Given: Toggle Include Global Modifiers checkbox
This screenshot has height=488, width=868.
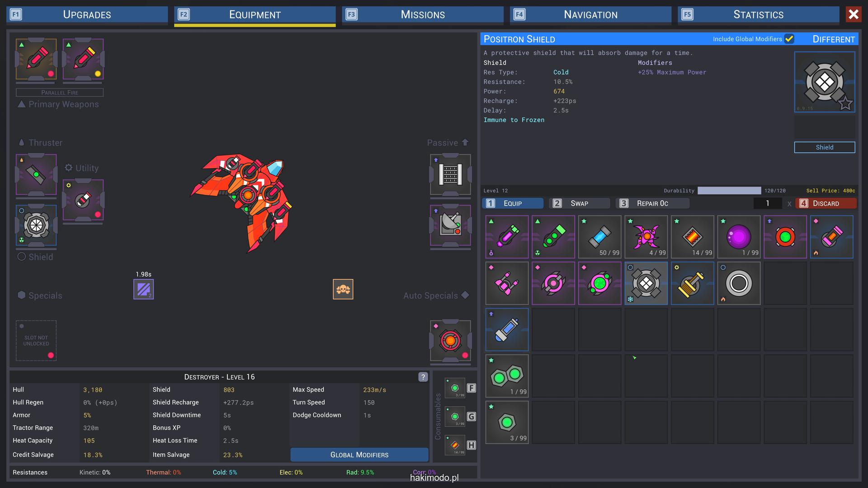Looking at the screenshot, I should tap(789, 39).
